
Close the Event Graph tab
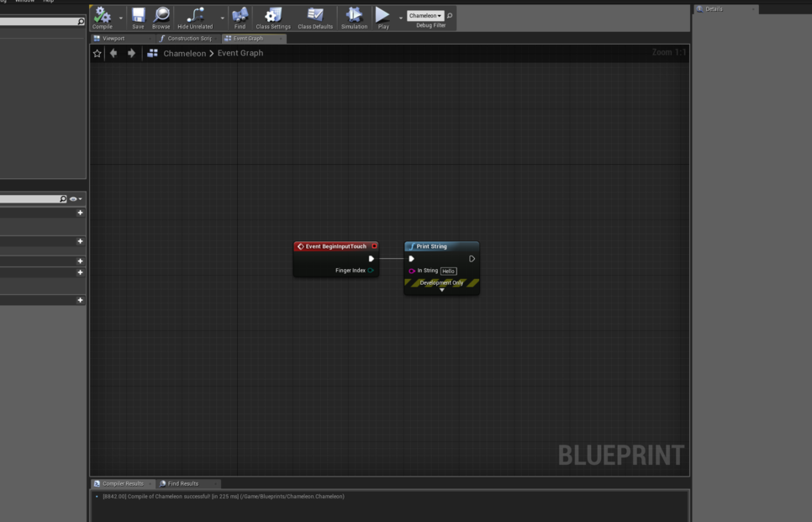coord(281,39)
